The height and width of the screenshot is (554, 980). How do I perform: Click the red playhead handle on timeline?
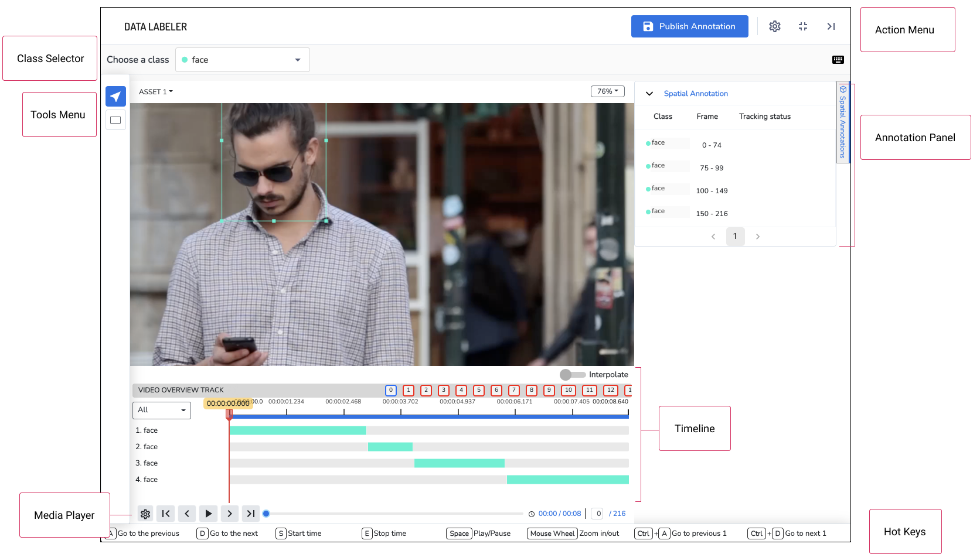pos(229,415)
